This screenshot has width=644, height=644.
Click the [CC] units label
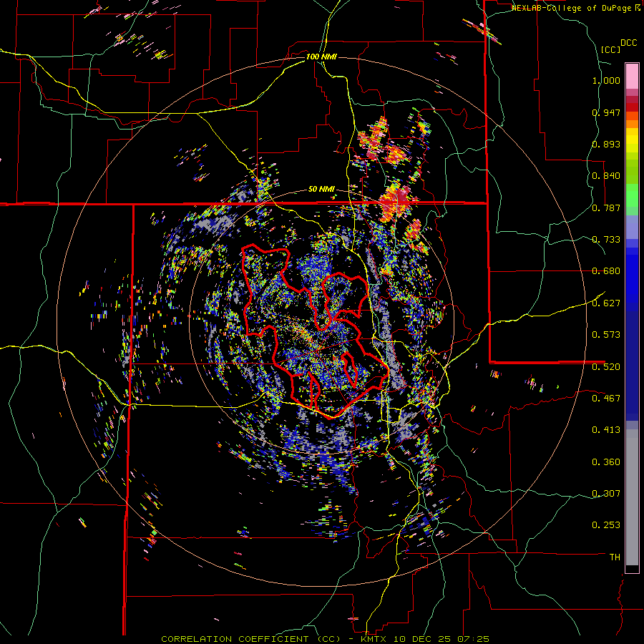tap(611, 49)
